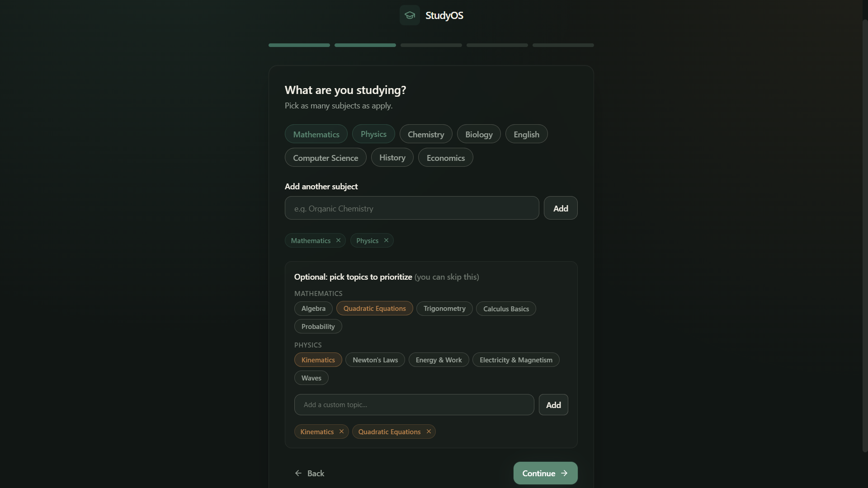Toggle the Computer Science subject chip
868x488 pixels.
tap(325, 158)
